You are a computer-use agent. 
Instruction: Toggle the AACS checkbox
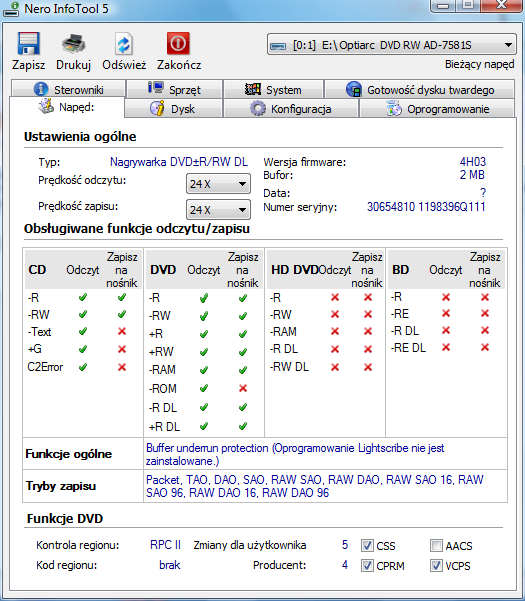click(x=436, y=545)
